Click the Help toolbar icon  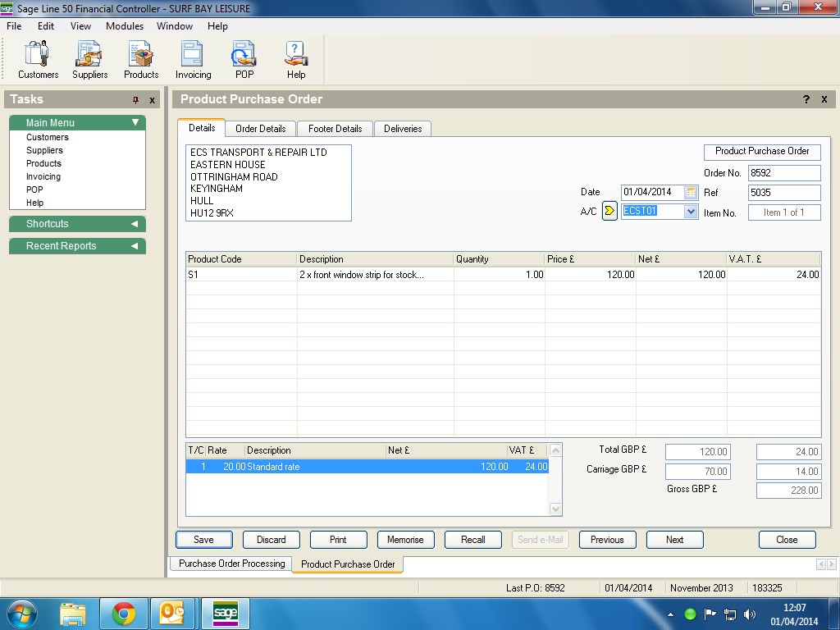click(x=295, y=59)
